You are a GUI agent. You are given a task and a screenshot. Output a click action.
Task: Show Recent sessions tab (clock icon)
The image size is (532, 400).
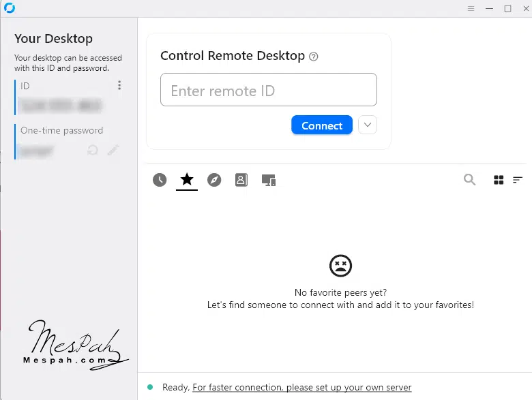click(160, 180)
